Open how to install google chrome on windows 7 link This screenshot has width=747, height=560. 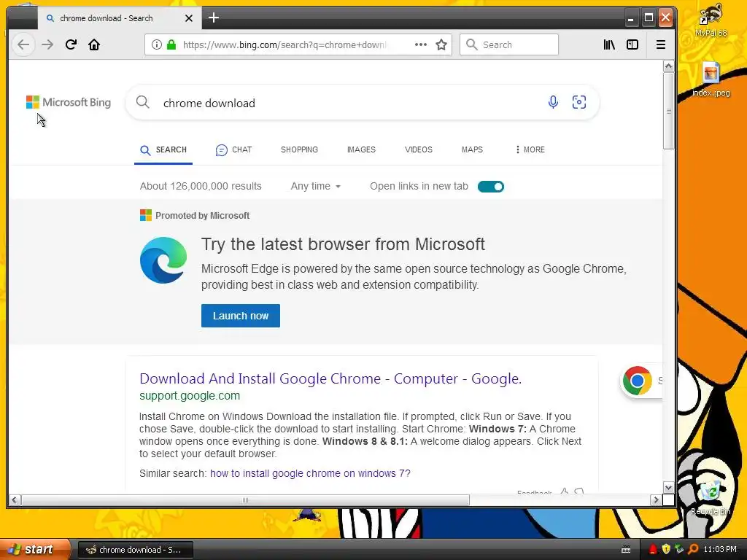point(310,473)
